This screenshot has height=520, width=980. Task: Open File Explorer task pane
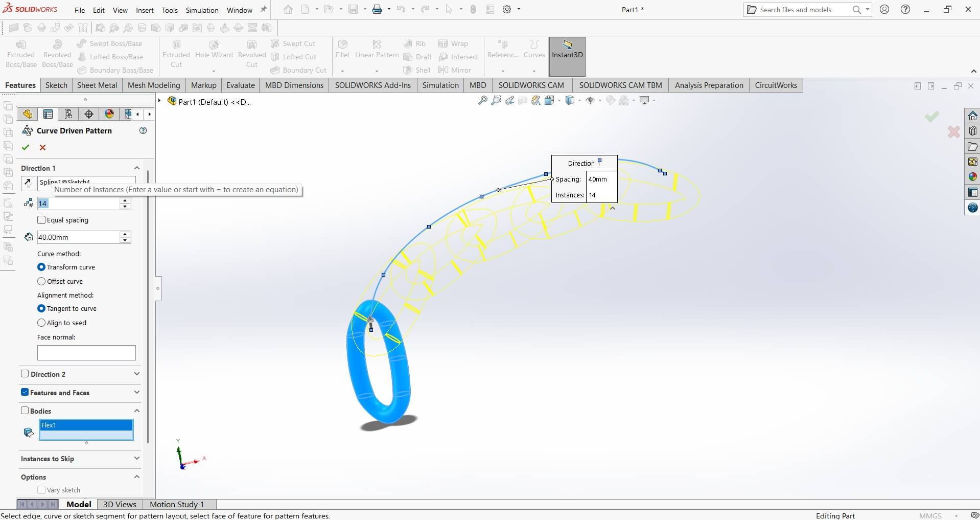[x=972, y=147]
